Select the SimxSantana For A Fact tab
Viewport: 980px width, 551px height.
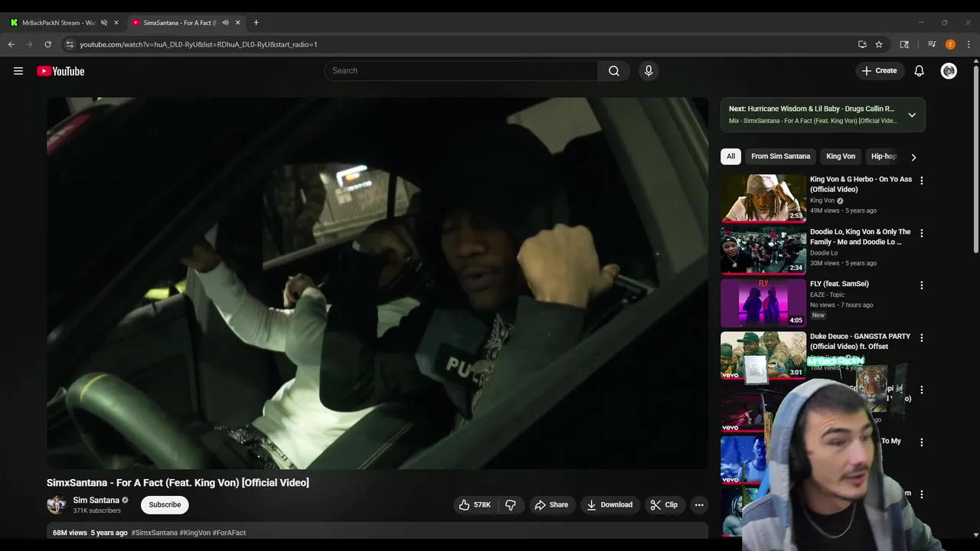tap(181, 23)
